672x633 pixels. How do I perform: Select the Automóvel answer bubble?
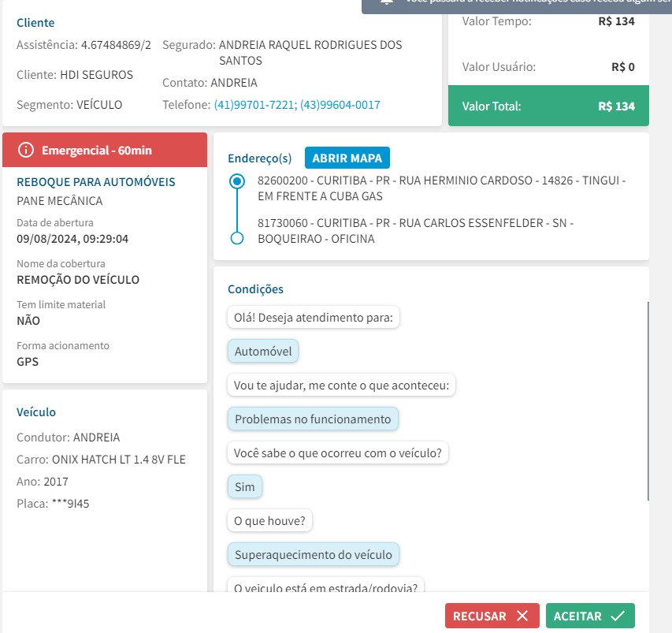point(263,352)
